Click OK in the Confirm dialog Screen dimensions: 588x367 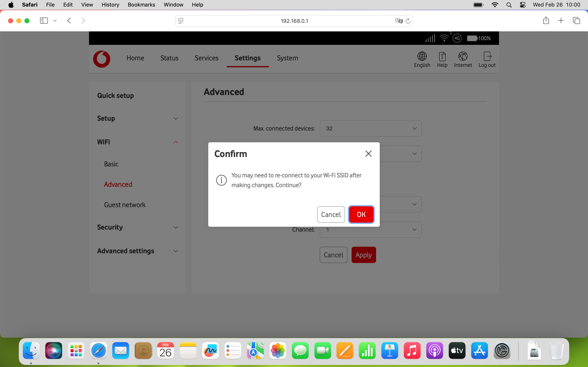click(x=361, y=214)
